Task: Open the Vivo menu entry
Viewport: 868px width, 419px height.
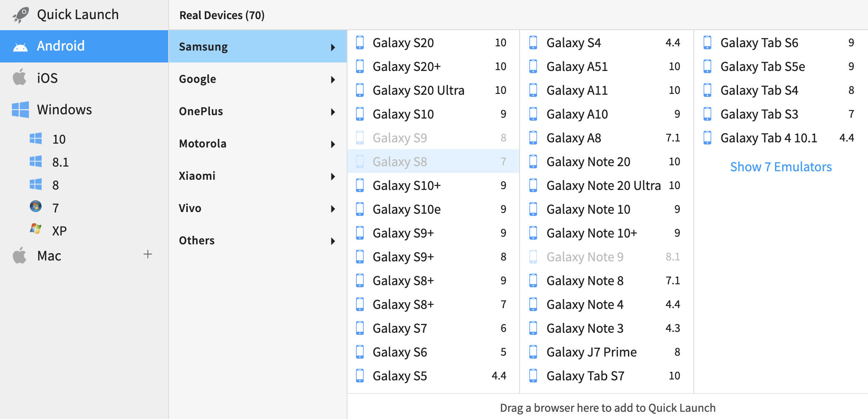Action: pyautogui.click(x=257, y=208)
